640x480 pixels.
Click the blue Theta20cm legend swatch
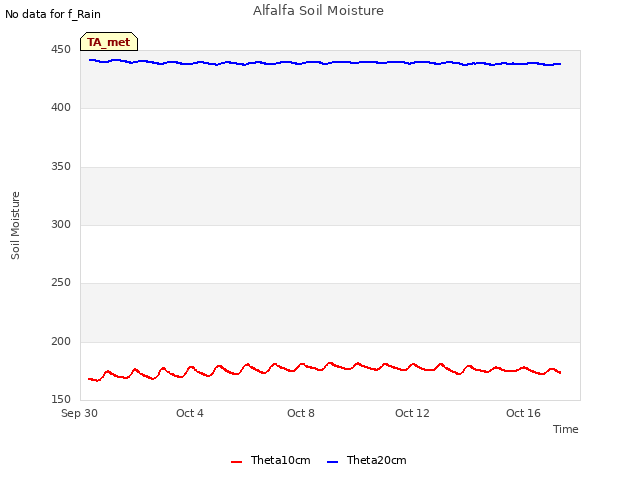point(333,462)
